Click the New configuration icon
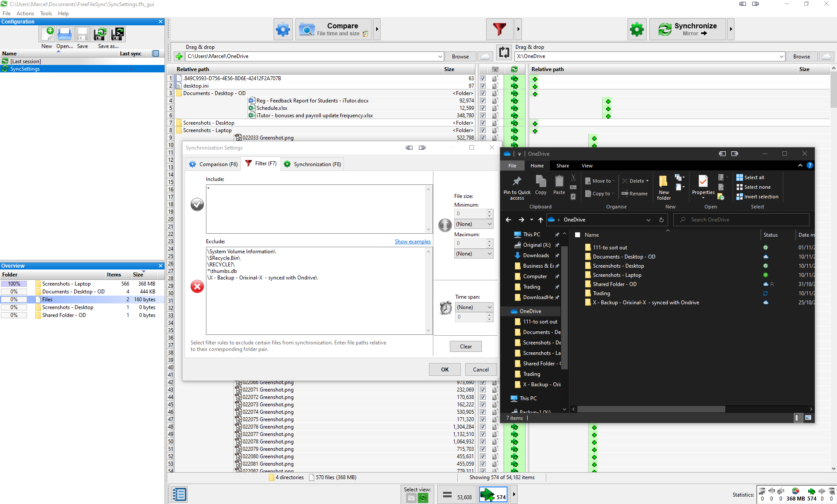The width and height of the screenshot is (837, 504). (x=47, y=34)
